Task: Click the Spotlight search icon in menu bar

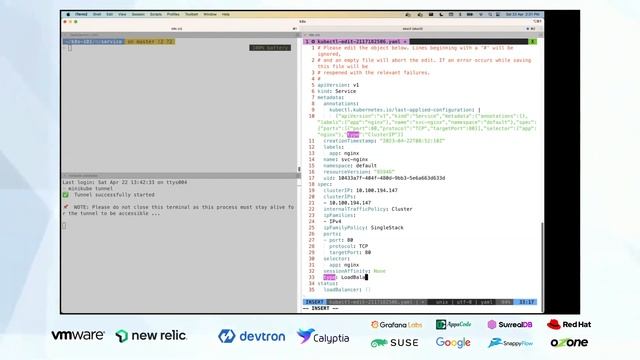Action: tap(490, 14)
